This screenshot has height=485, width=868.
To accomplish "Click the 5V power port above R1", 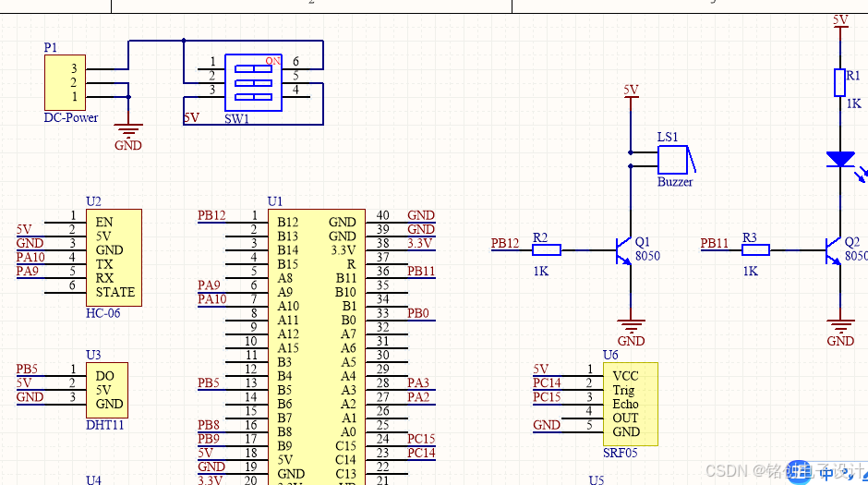I will click(840, 21).
